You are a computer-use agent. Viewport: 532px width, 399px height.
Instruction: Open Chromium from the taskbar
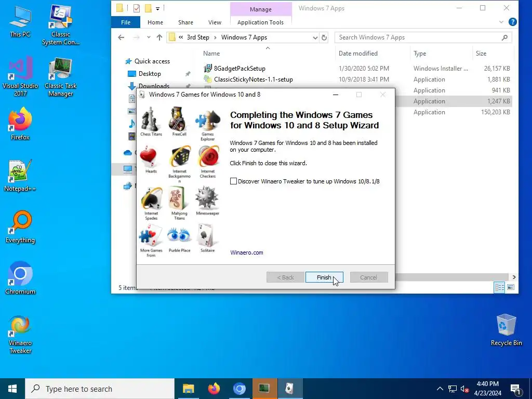coord(239,389)
